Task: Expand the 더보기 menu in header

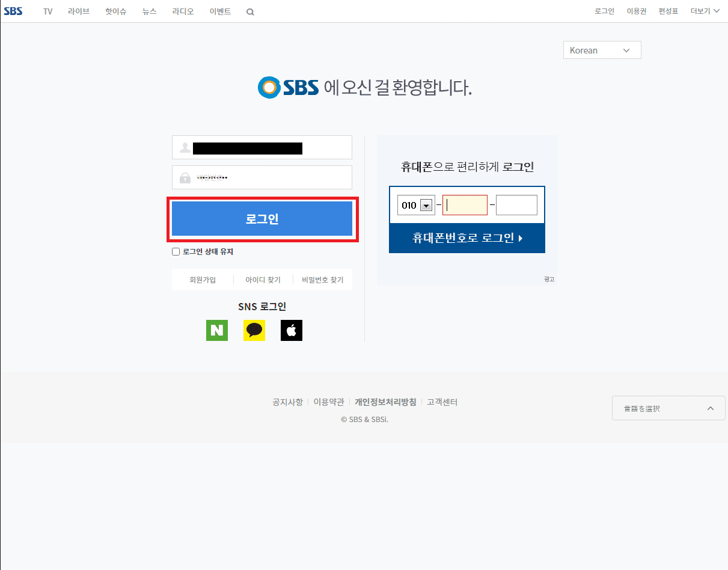Action: point(705,11)
